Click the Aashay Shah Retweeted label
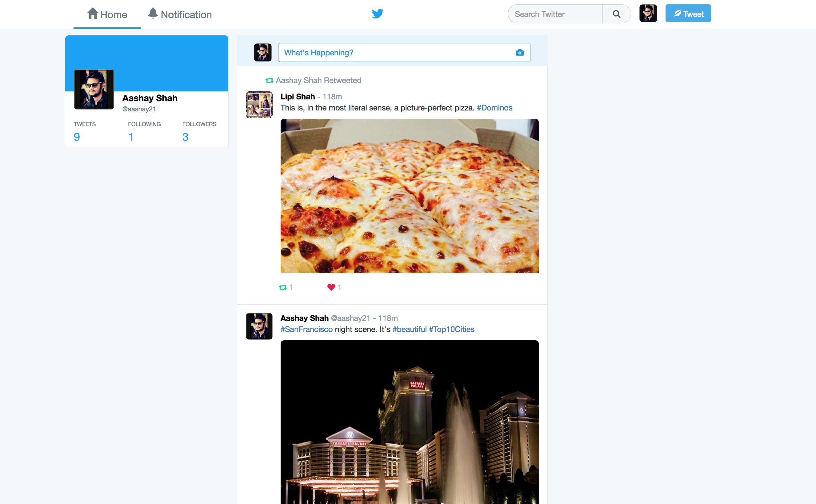 click(x=318, y=80)
